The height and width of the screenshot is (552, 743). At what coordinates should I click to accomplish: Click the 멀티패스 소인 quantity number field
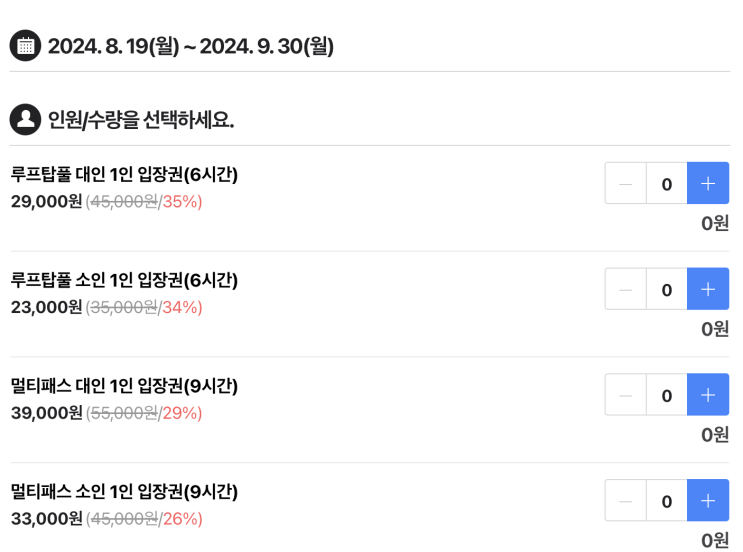click(666, 500)
